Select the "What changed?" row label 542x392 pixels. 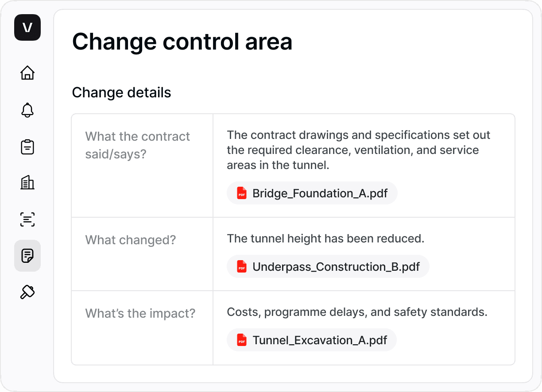point(130,240)
